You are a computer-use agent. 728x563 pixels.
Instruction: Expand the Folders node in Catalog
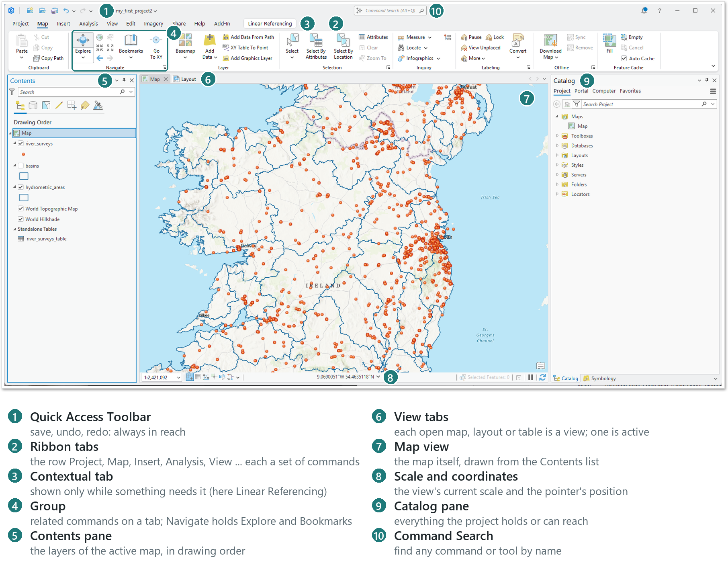click(557, 184)
